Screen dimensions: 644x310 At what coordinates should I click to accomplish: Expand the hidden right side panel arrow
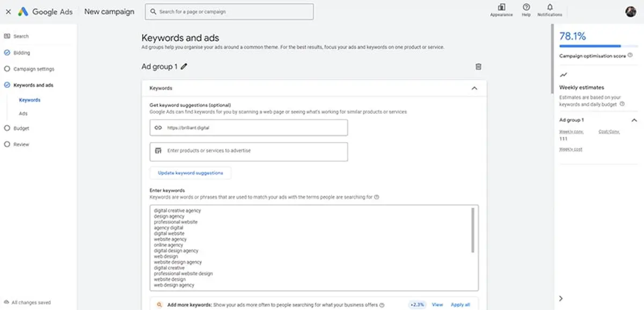(x=560, y=298)
